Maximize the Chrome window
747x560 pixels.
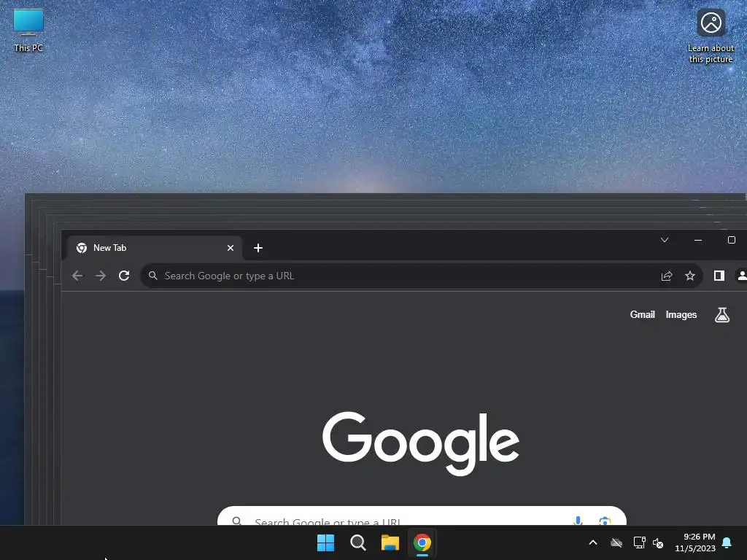[x=732, y=240]
